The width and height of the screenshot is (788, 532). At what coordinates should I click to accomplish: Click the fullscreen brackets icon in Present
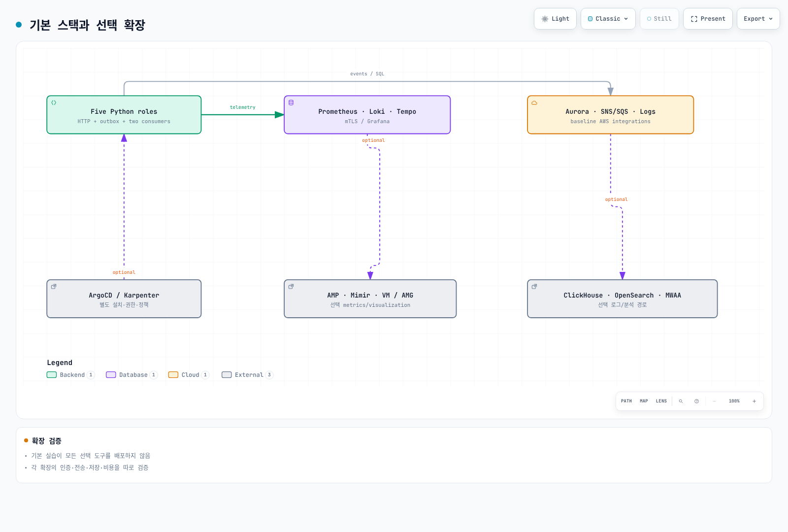point(694,19)
